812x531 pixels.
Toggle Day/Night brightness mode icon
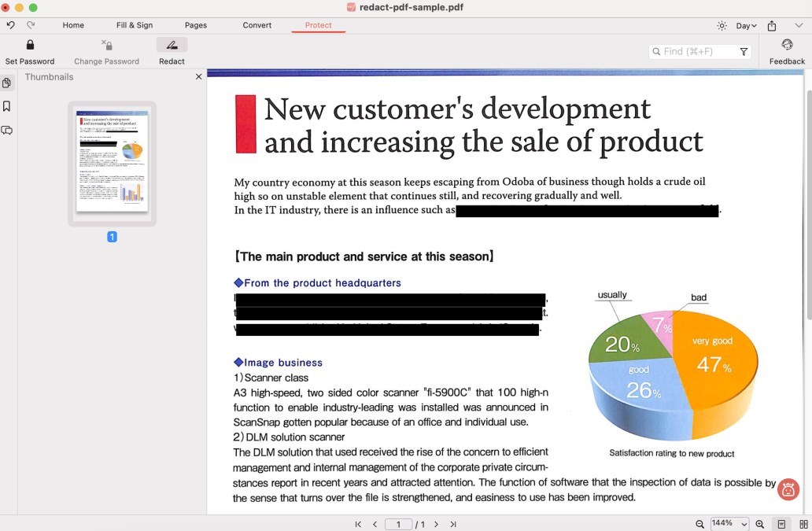click(722, 25)
